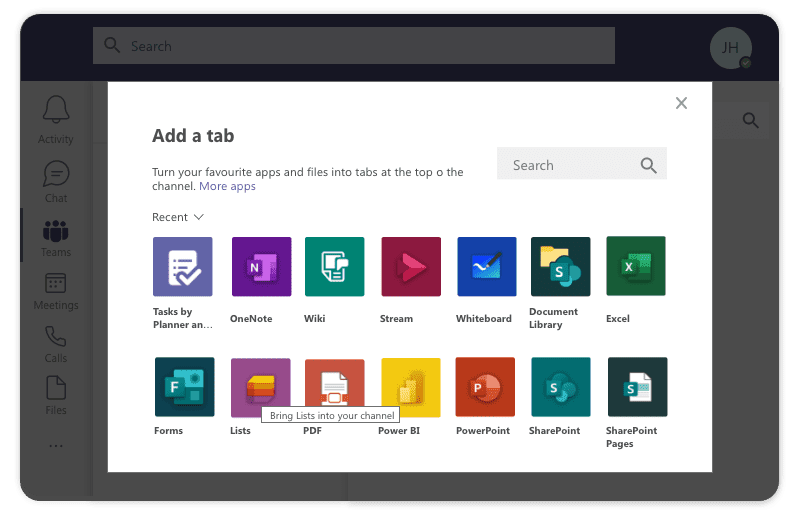Switch to Calls in the sidebar
Image resolution: width=800 pixels, height=521 pixels.
pos(56,343)
